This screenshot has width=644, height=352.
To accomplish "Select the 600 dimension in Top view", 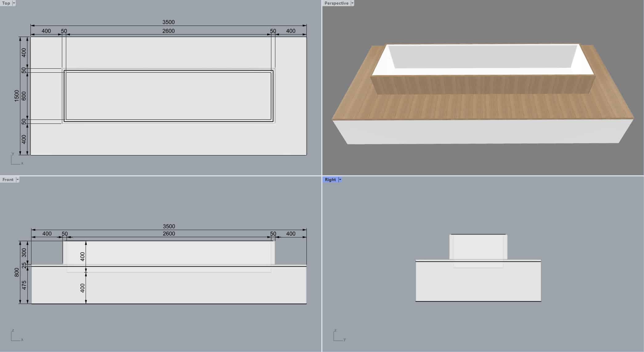I will [x=24, y=96].
